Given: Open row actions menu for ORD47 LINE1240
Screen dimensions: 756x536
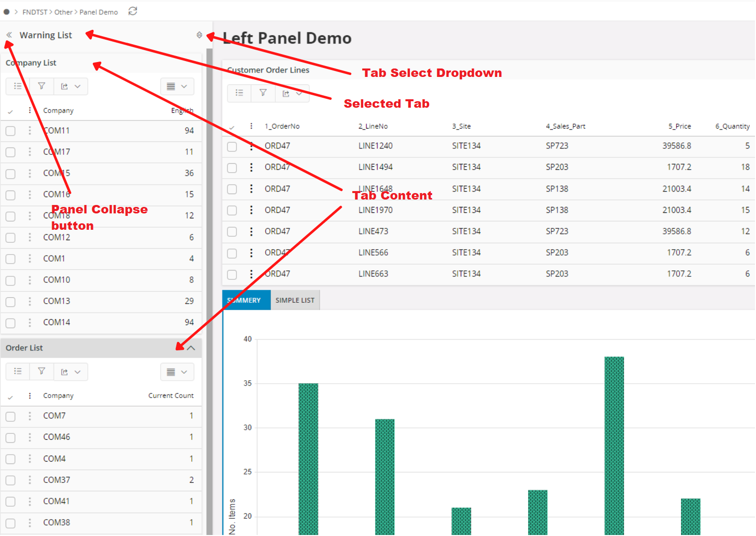Looking at the screenshot, I should tap(251, 146).
